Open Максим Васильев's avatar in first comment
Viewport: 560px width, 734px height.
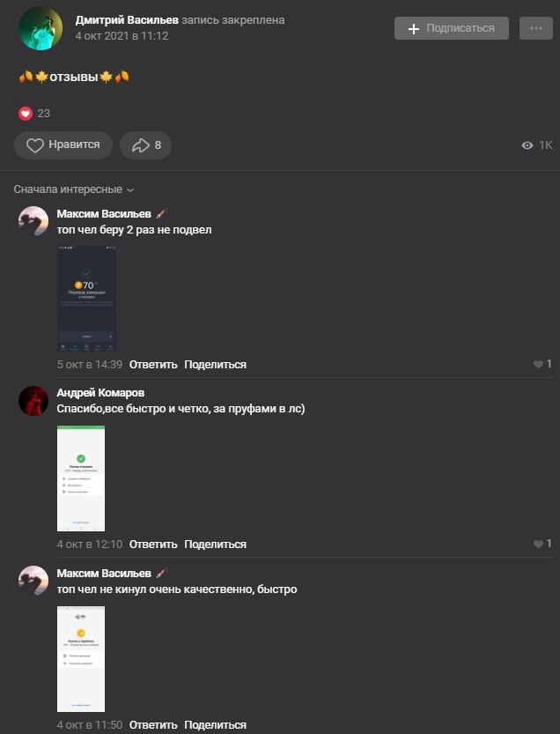coord(33,221)
